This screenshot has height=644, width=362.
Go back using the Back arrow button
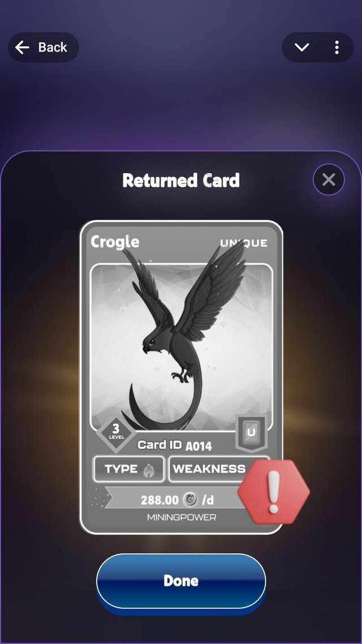(44, 48)
